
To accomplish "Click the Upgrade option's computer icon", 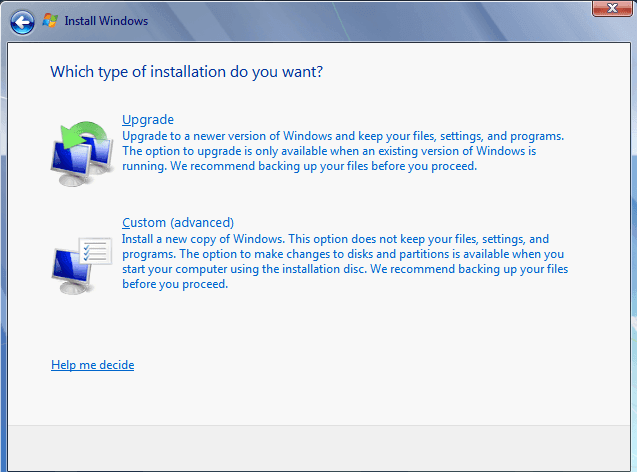I will click(82, 153).
